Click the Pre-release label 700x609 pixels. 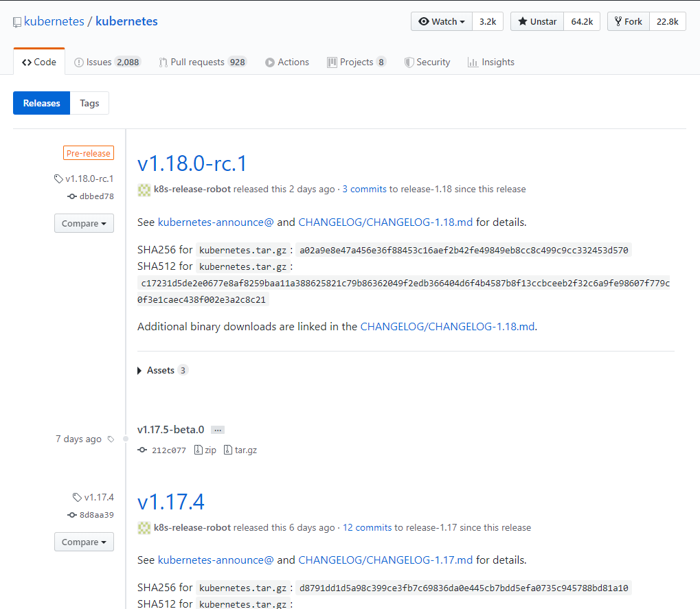pos(89,153)
